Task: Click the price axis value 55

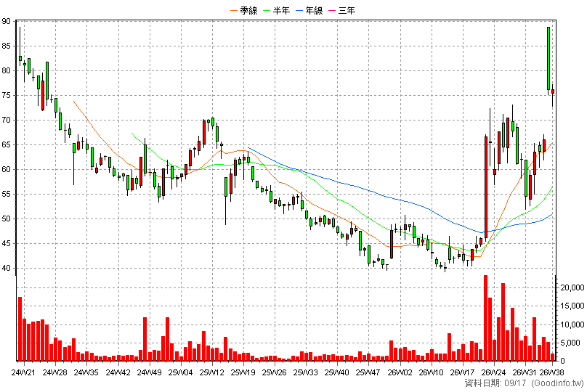Action: pyautogui.click(x=6, y=195)
